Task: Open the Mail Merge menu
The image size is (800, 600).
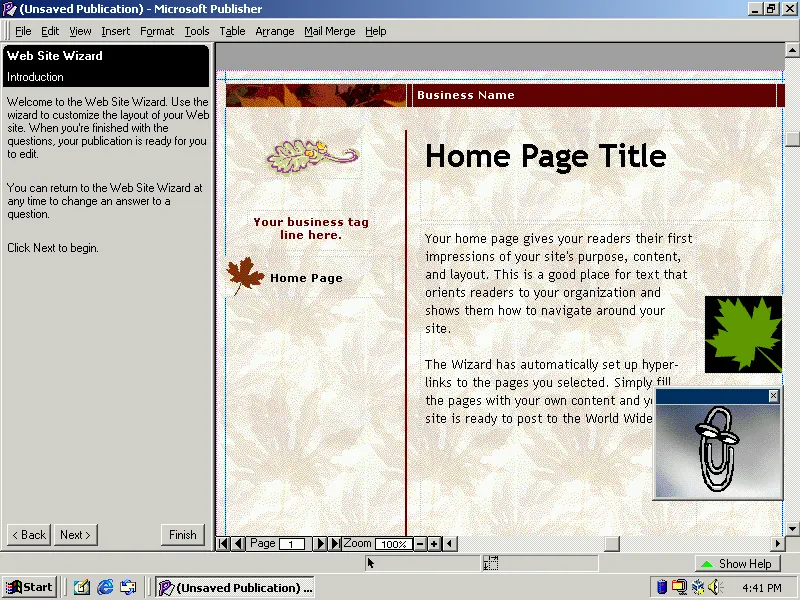Action: 329,31
